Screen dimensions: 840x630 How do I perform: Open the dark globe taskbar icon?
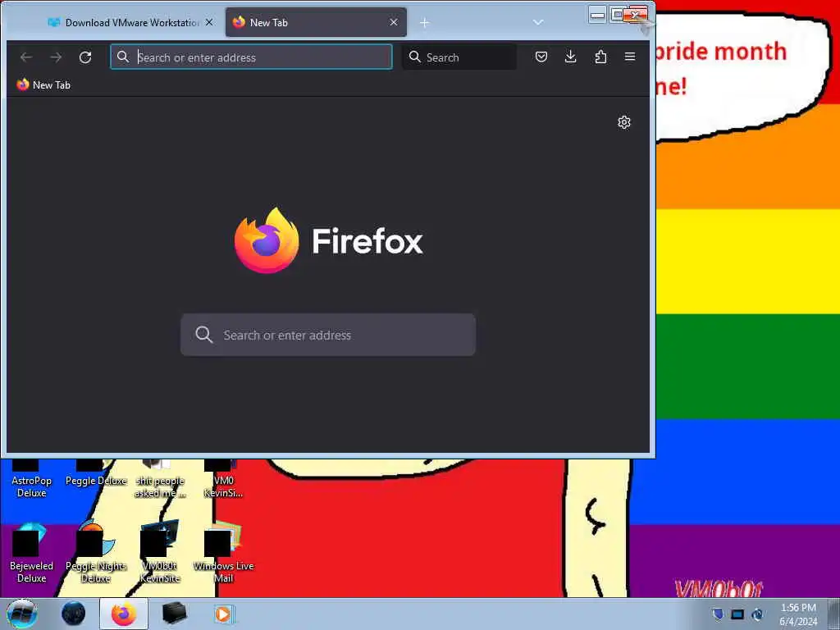(73, 614)
